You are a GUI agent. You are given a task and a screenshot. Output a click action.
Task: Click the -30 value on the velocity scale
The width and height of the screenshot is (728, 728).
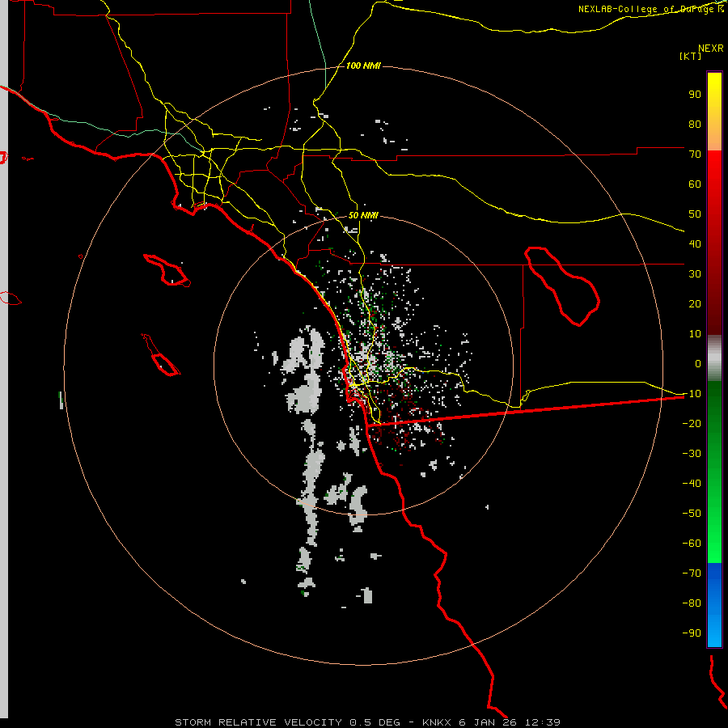[692, 454]
